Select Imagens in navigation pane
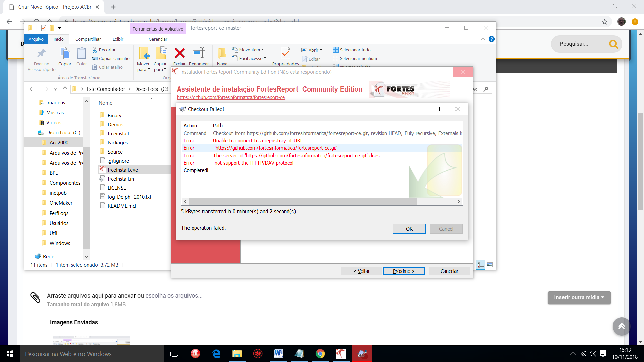This screenshot has width=644, height=362. pyautogui.click(x=55, y=103)
